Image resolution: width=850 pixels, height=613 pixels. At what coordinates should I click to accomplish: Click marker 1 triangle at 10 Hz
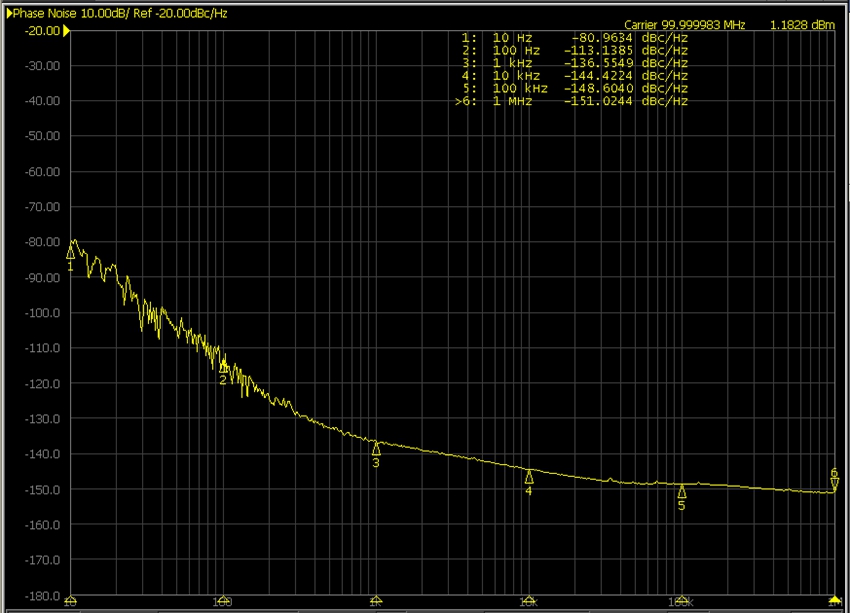[x=70, y=253]
